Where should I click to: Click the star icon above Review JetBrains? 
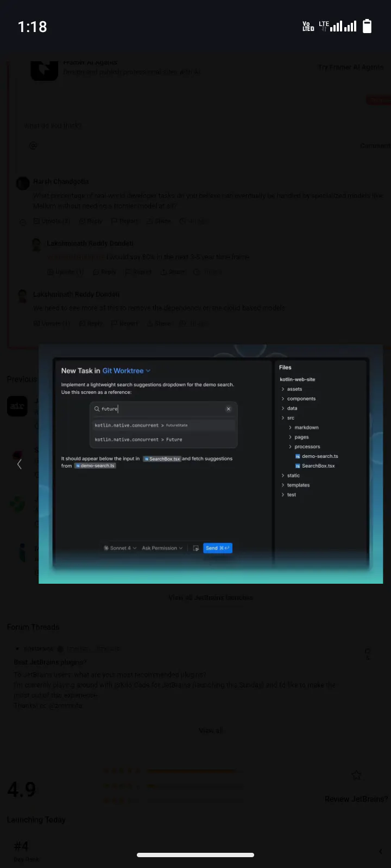(x=356, y=775)
